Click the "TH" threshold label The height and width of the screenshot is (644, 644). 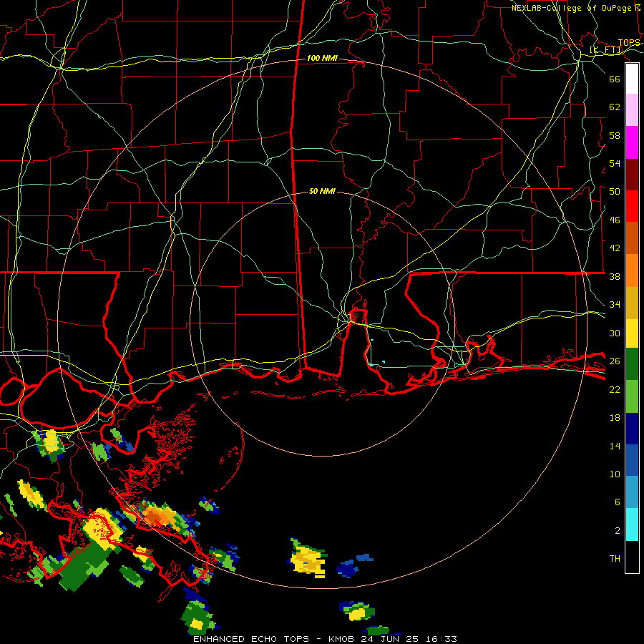point(615,558)
